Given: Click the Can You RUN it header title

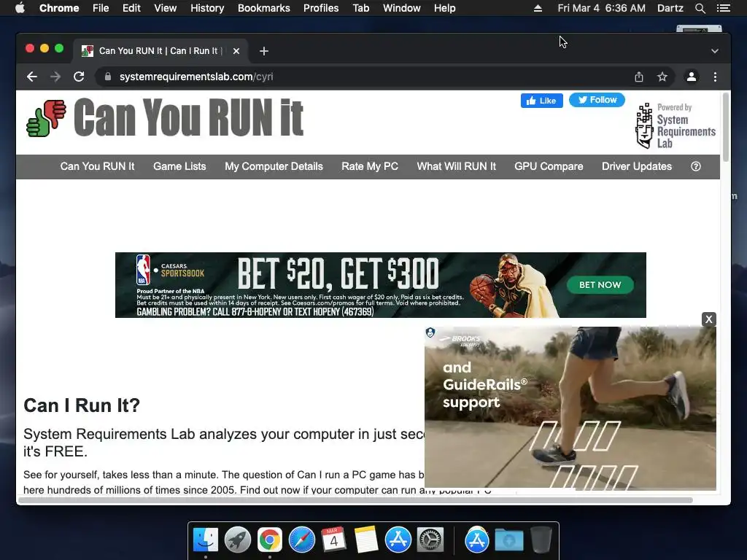Looking at the screenshot, I should coord(188,117).
